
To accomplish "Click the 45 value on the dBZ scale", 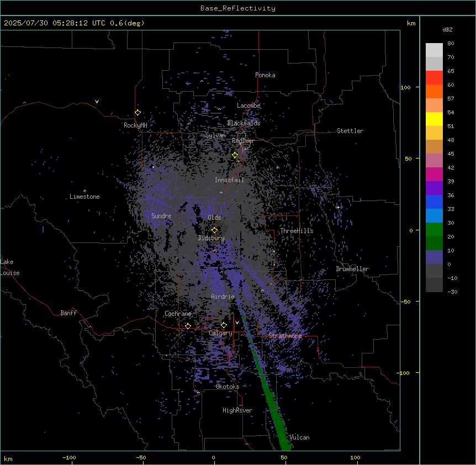I will [451, 154].
